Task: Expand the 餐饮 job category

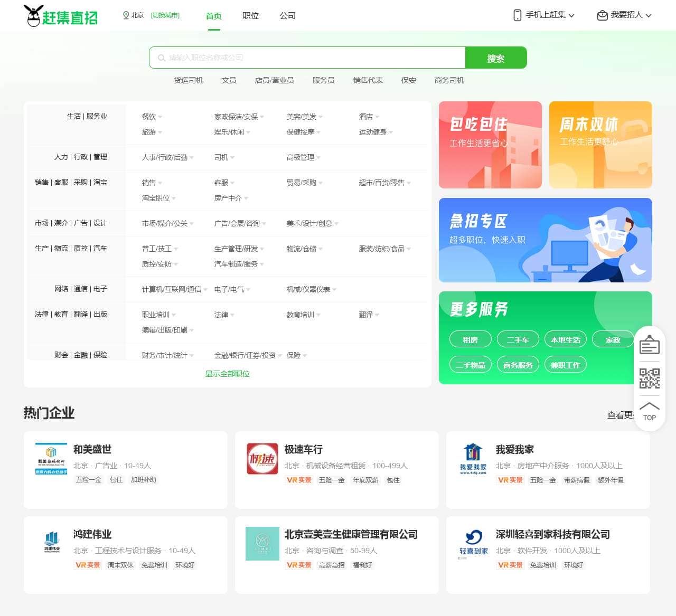Action: (152, 117)
